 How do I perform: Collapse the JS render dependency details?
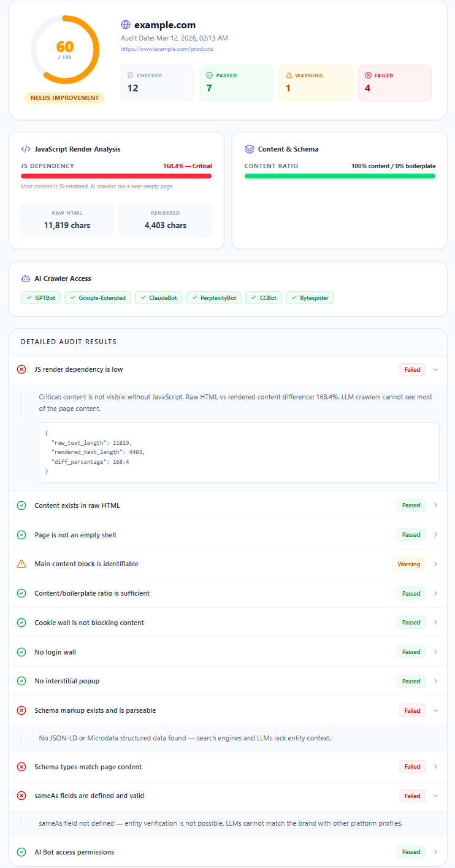(435, 369)
